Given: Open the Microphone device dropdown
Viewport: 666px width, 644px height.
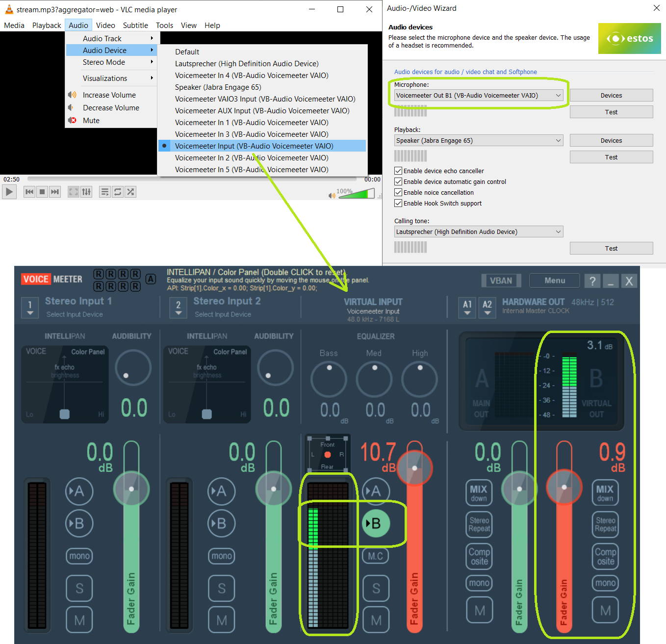Looking at the screenshot, I should (x=478, y=96).
